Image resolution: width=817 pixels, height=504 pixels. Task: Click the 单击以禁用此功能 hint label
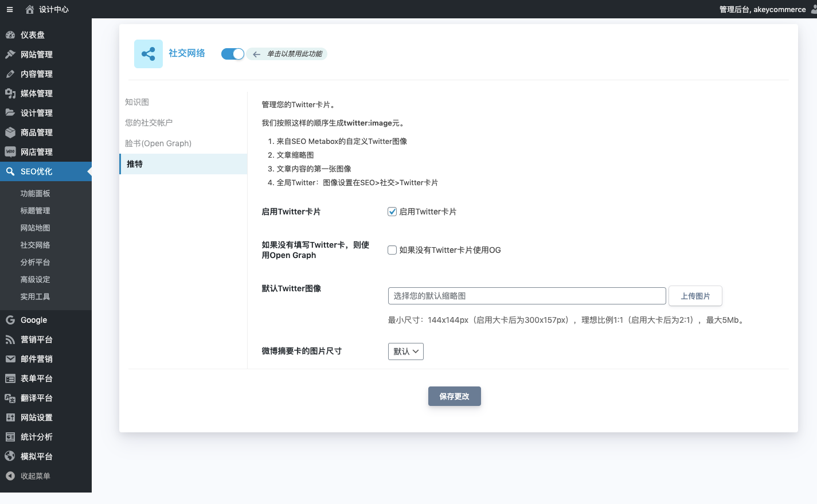(295, 54)
